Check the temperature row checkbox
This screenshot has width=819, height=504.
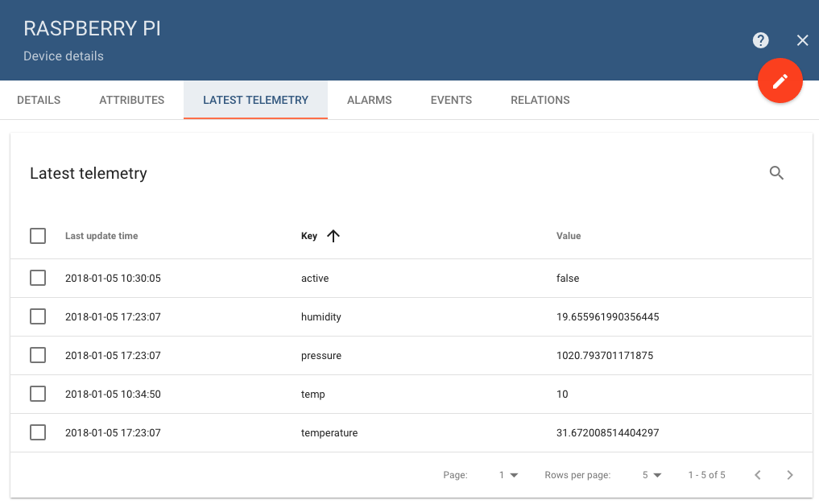tap(37, 432)
